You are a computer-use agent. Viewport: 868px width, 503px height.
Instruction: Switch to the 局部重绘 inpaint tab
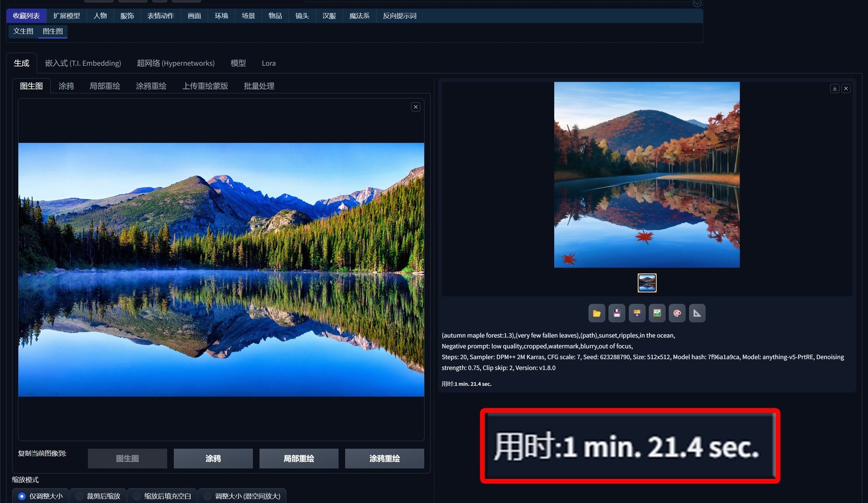pos(105,86)
